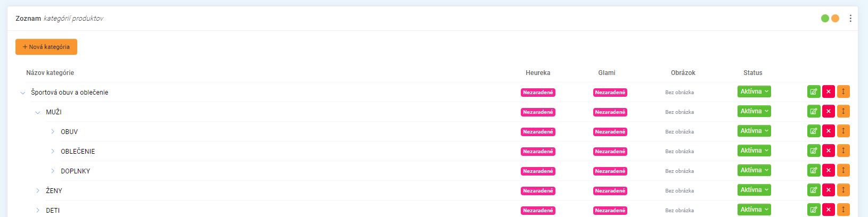Click the green circle in panel header
This screenshot has height=217, width=868.
(x=825, y=19)
